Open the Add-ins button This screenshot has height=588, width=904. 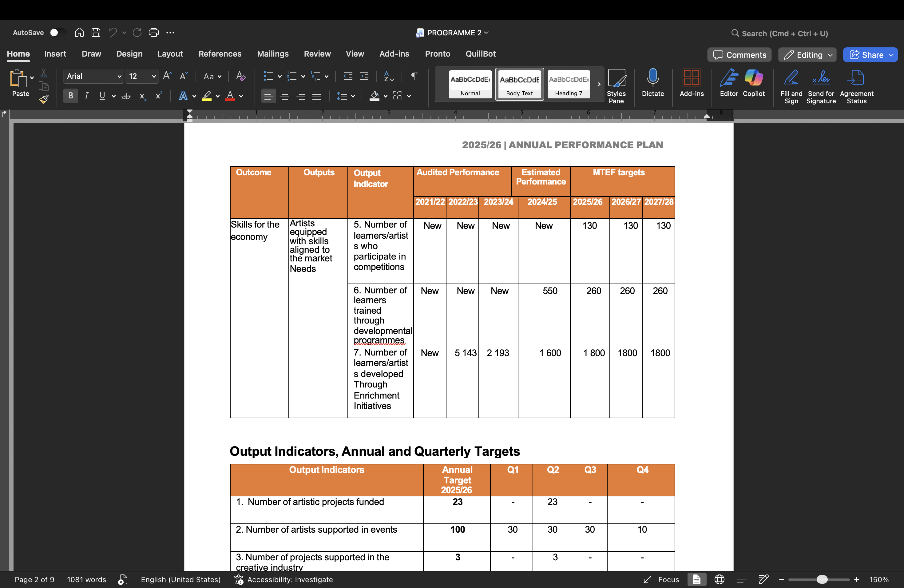[692, 83]
